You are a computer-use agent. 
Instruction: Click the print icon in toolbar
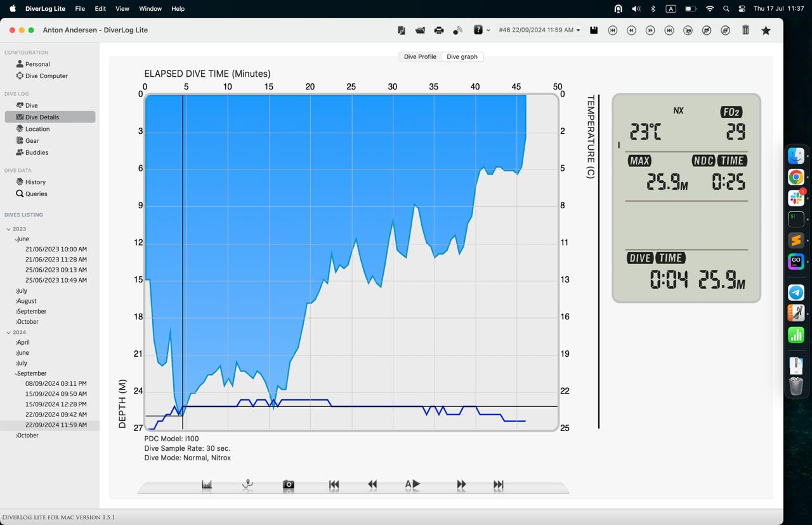[439, 30]
